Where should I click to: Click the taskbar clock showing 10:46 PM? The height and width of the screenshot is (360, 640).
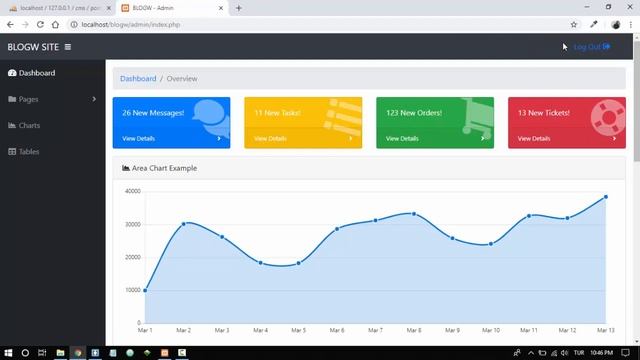pyautogui.click(x=601, y=353)
